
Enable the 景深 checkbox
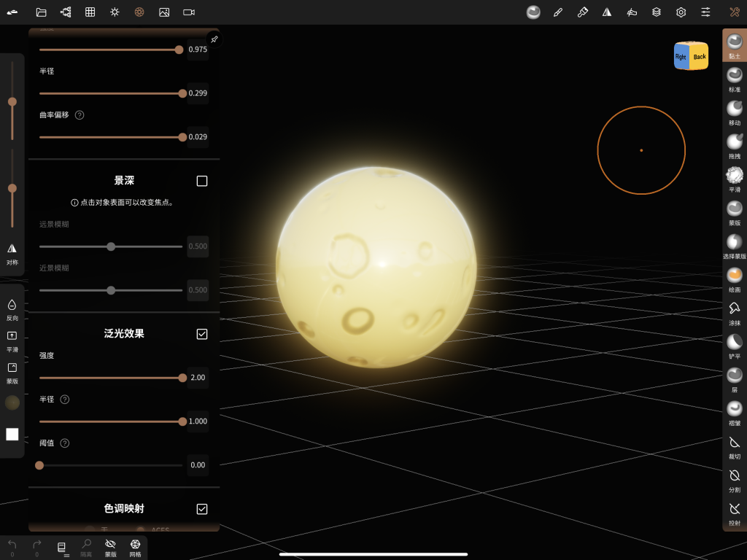(202, 181)
